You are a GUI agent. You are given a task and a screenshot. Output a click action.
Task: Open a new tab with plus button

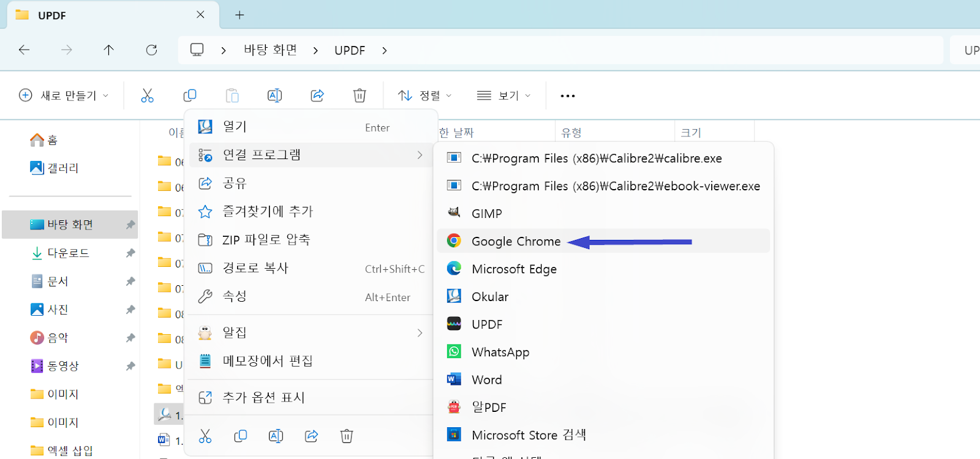239,15
